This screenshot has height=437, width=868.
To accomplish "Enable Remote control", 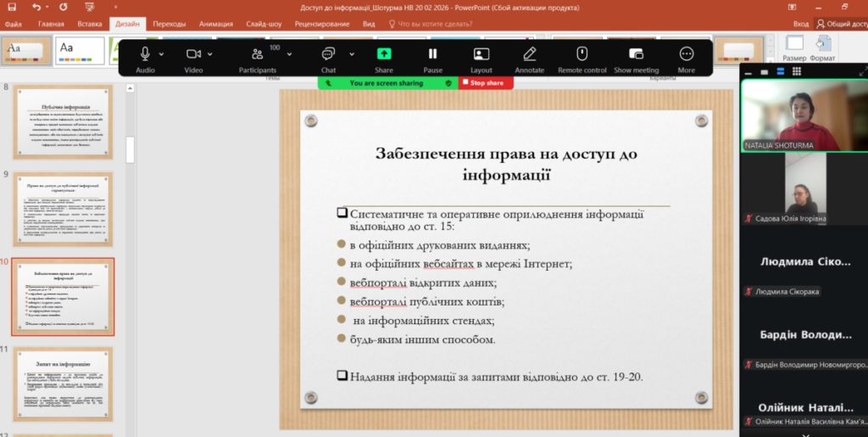I will pyautogui.click(x=581, y=54).
